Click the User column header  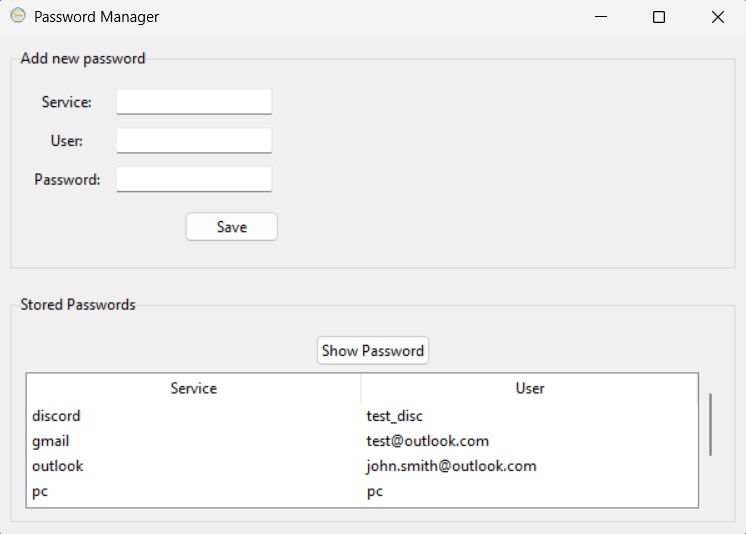click(530, 388)
